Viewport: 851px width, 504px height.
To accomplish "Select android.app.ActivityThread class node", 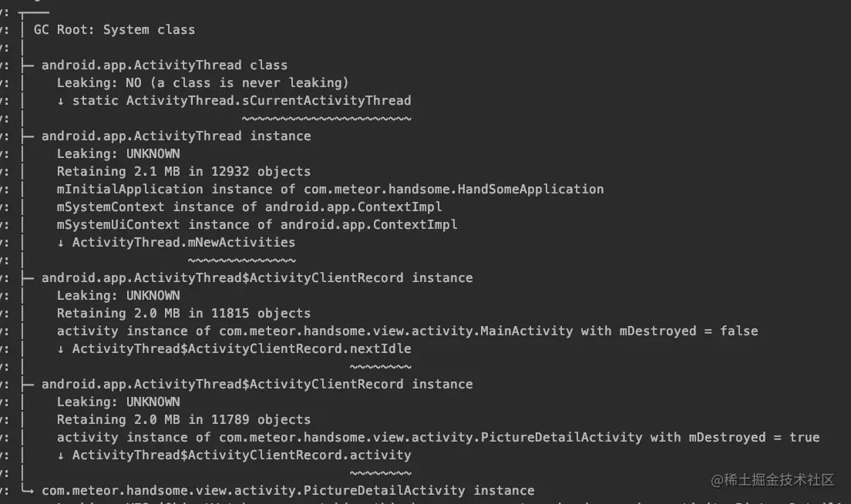I will pos(164,65).
